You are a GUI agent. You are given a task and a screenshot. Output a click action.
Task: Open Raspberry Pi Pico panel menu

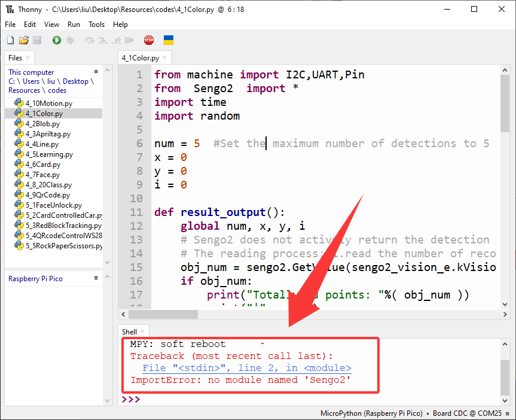96,278
